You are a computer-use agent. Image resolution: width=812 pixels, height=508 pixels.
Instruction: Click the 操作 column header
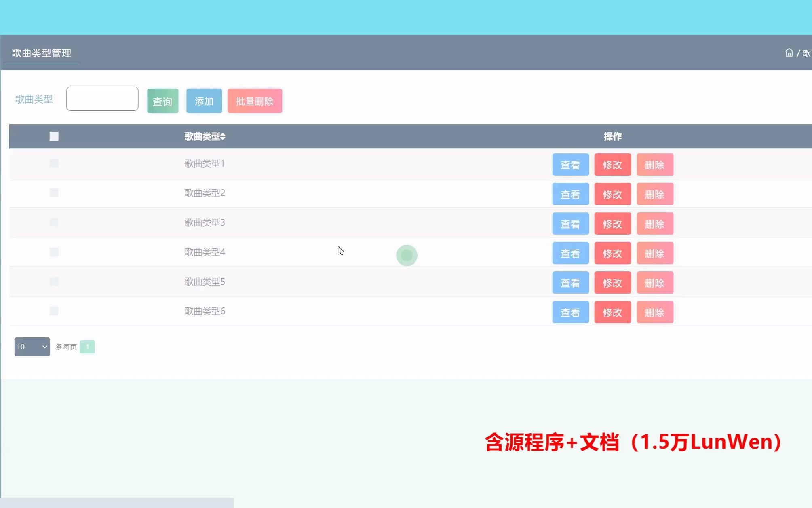pyautogui.click(x=613, y=137)
